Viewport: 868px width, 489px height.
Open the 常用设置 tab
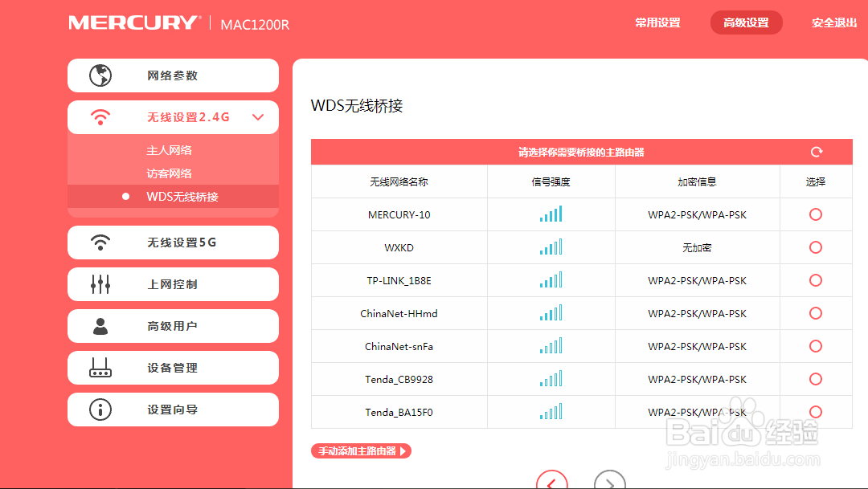(657, 22)
